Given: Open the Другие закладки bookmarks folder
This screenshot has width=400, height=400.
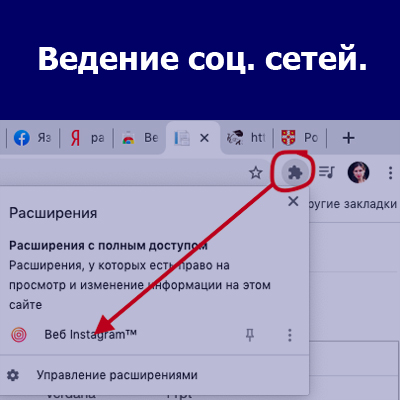Looking at the screenshot, I should (x=353, y=204).
